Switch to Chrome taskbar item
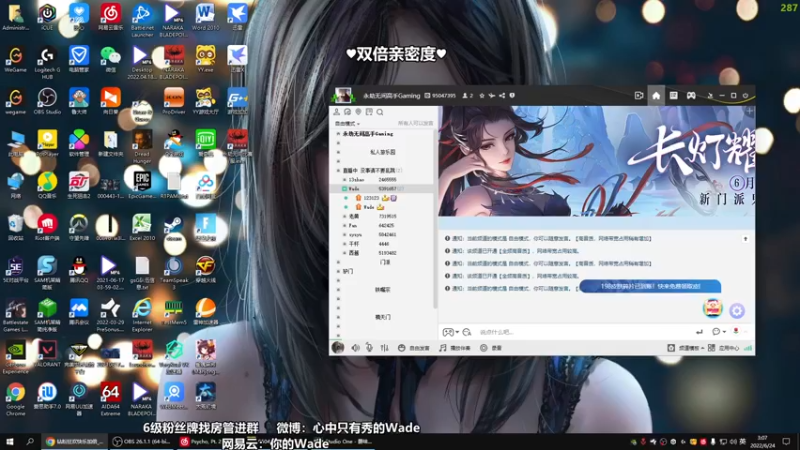The image size is (800, 450). 74,441
